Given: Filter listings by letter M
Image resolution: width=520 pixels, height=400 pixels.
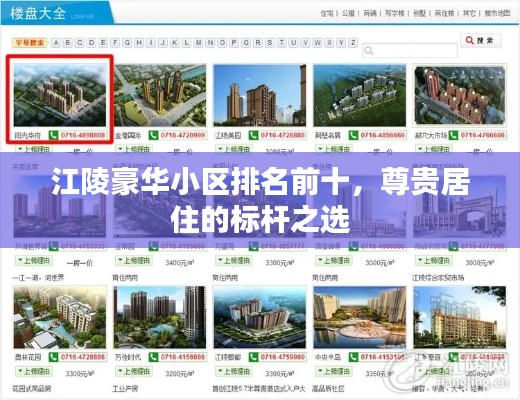Looking at the screenshot, I should click(x=198, y=43).
